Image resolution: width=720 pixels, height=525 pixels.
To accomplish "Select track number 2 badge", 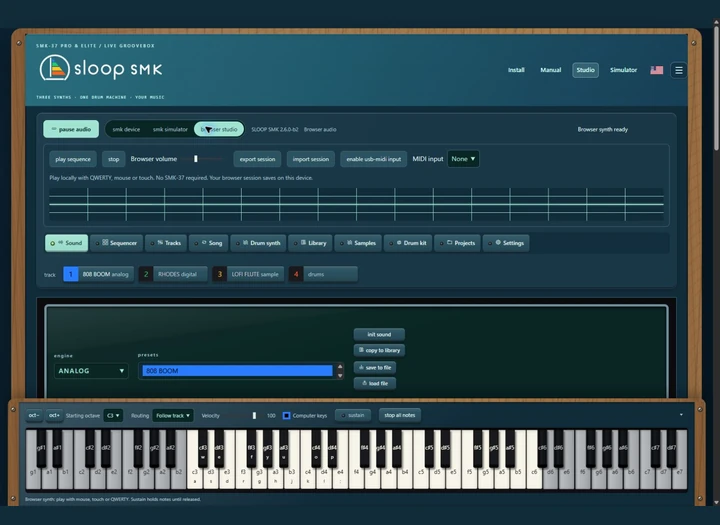I will tap(146, 274).
